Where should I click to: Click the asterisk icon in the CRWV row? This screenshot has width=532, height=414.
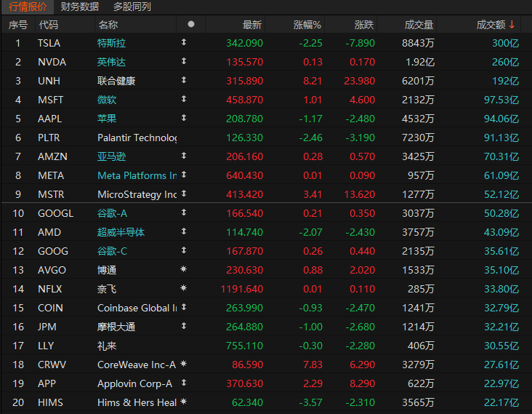coord(184,365)
